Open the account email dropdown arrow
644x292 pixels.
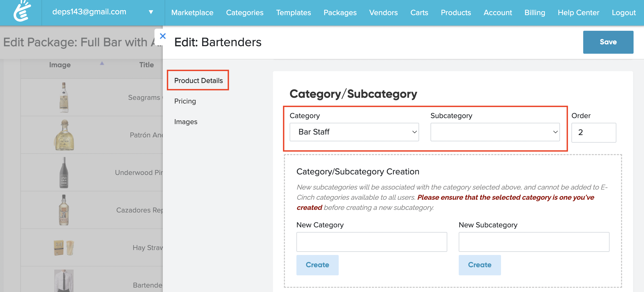coord(151,12)
